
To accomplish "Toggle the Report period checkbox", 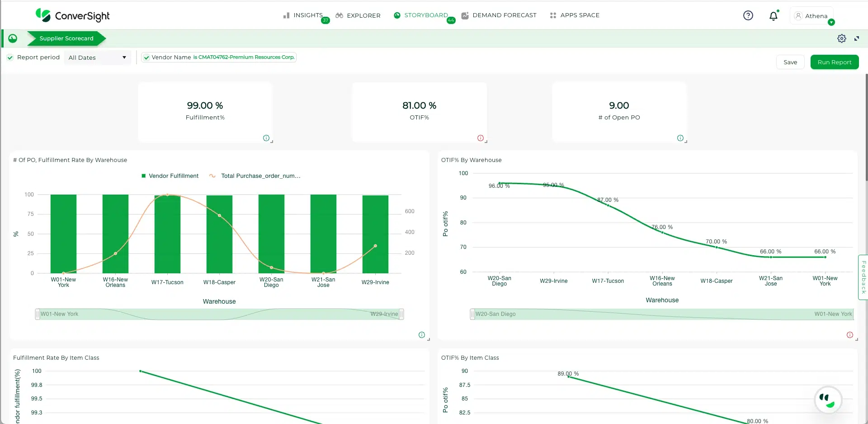I will tap(10, 57).
